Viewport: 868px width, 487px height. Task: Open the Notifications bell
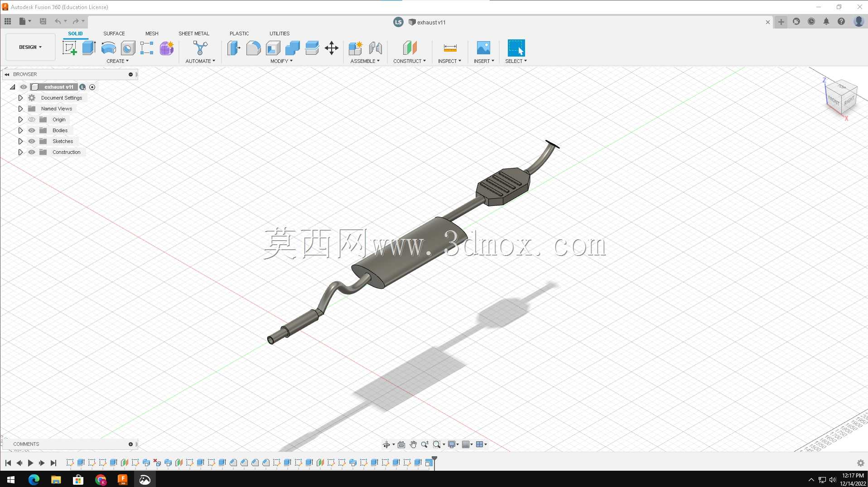pos(826,21)
